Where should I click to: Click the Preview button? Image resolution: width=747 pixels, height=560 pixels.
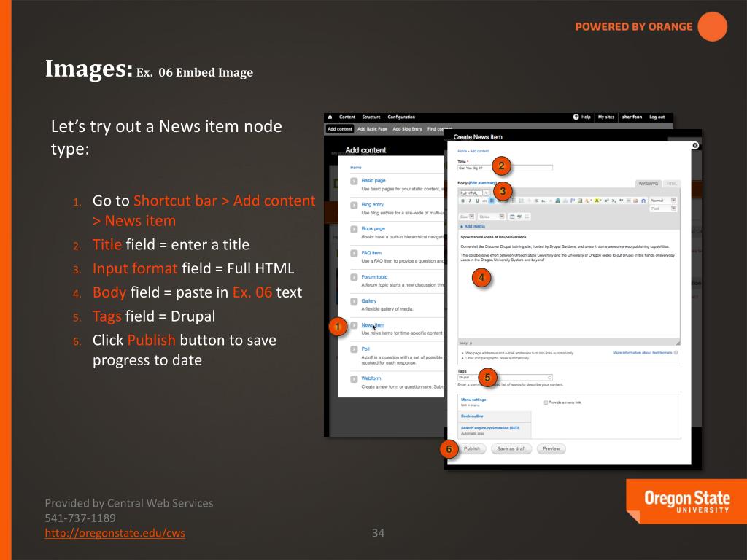pyautogui.click(x=551, y=448)
